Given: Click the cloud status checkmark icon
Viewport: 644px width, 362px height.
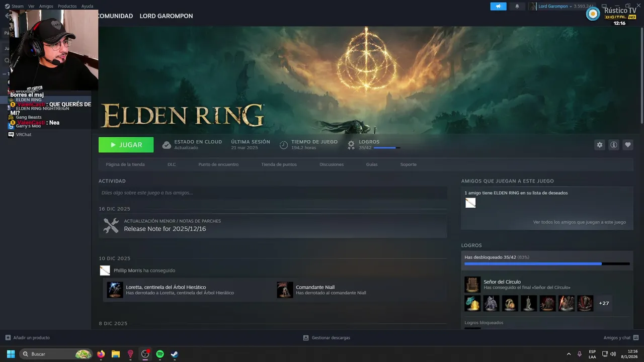Looking at the screenshot, I should (x=167, y=145).
